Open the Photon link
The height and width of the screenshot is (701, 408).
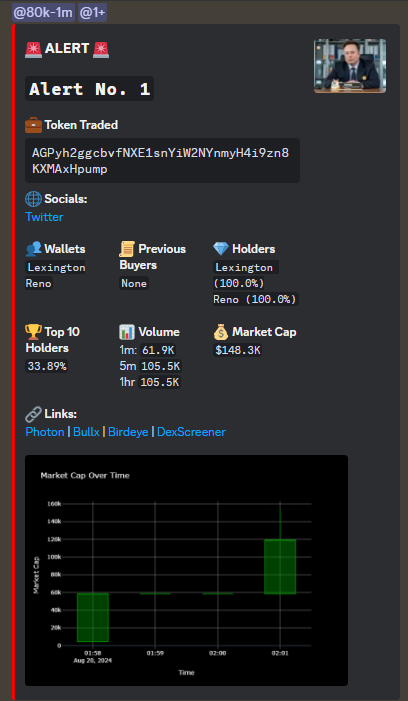click(45, 432)
